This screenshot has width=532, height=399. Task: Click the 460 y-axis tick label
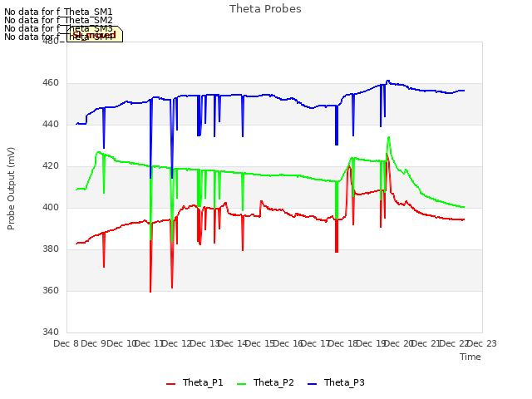tap(51, 83)
